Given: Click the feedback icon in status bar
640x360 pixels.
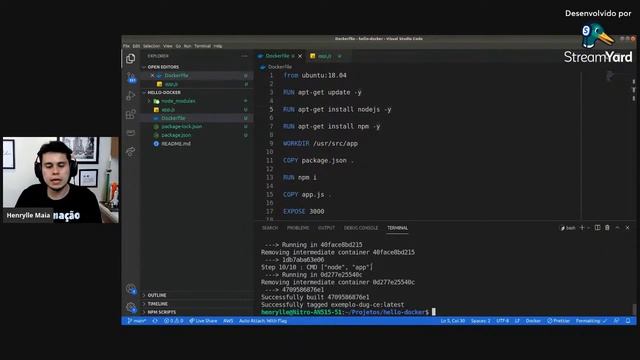Looking at the screenshot, I should [x=616, y=321].
